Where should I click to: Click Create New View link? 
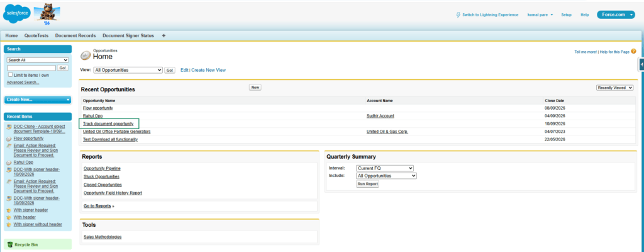pos(208,70)
